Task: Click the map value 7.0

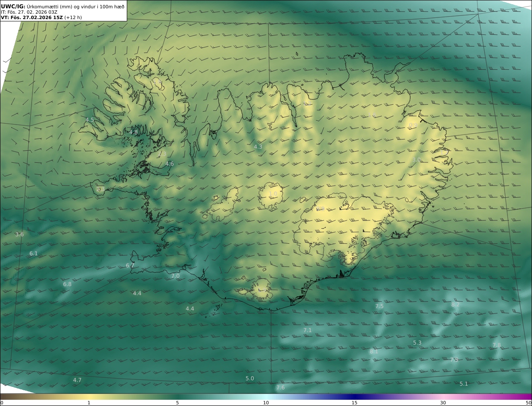Action: coord(175,276)
